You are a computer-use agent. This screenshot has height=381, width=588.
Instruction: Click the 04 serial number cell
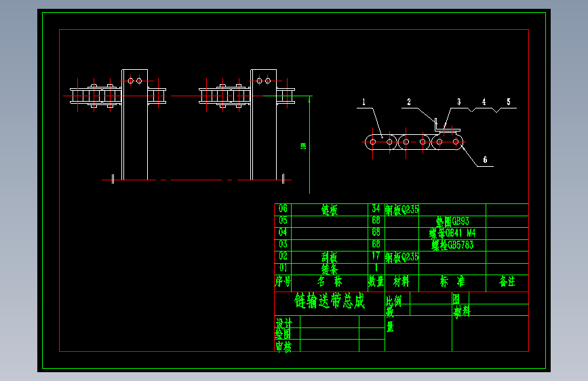tap(283, 233)
